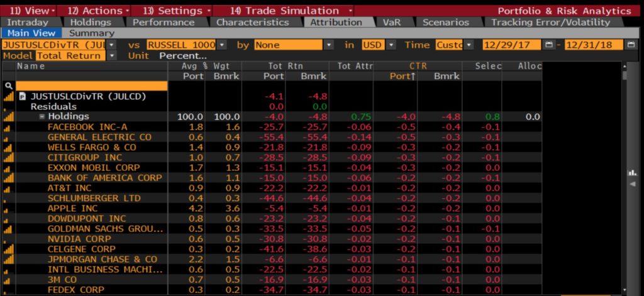Select the DOWDUPONT INC row

(271, 219)
